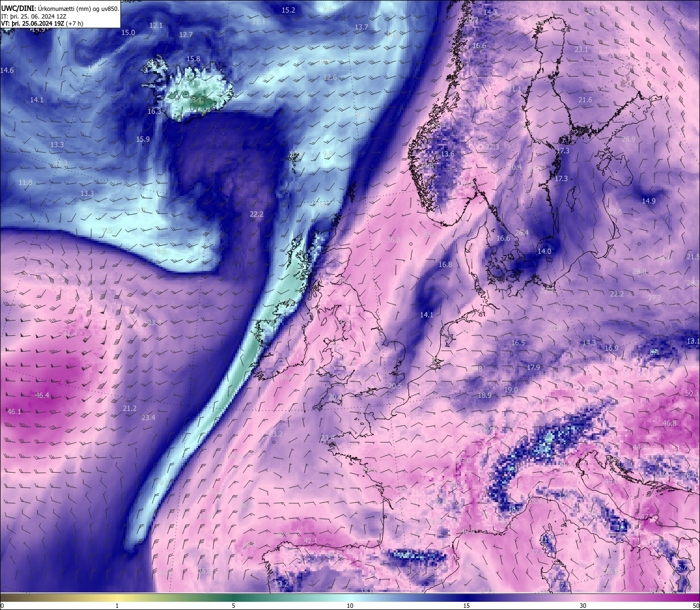
Task: Click the 12.7 value northwest of Iceland
Action: tap(186, 34)
